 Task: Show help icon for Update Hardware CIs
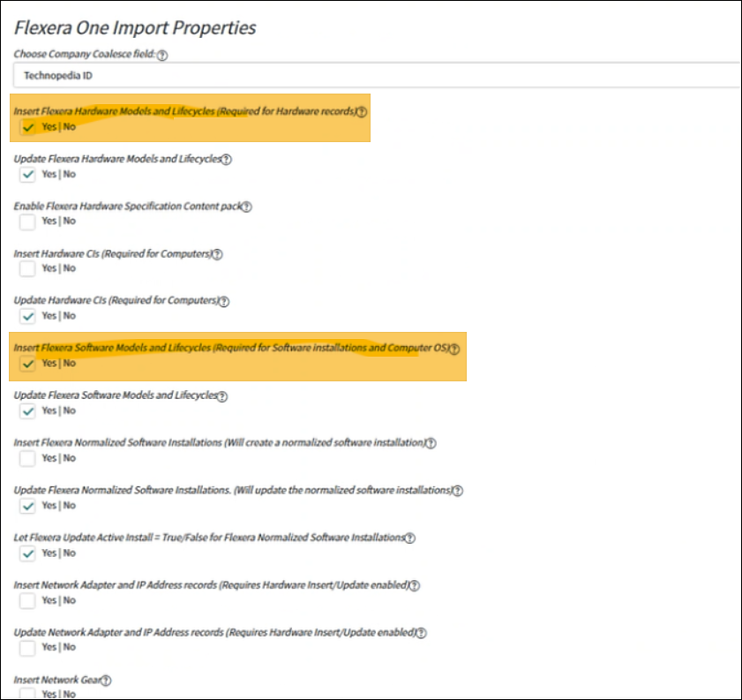[x=224, y=302]
